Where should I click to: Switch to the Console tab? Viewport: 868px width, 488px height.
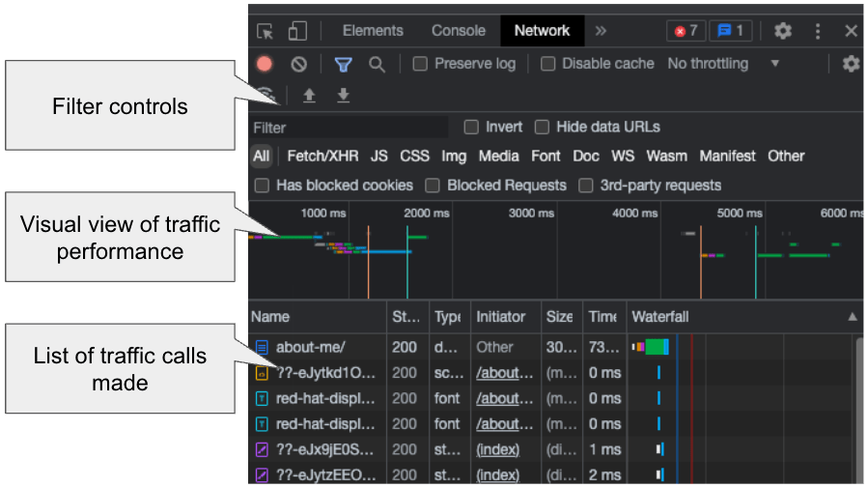point(458,31)
